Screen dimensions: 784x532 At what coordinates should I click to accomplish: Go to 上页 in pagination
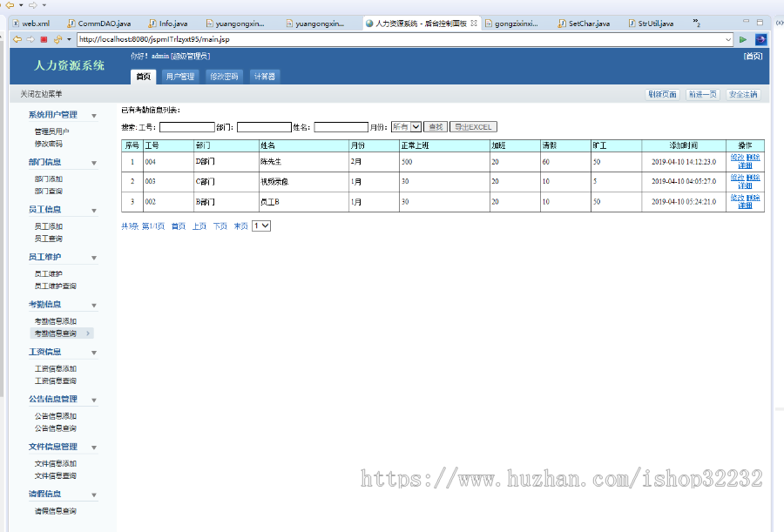[x=199, y=226]
